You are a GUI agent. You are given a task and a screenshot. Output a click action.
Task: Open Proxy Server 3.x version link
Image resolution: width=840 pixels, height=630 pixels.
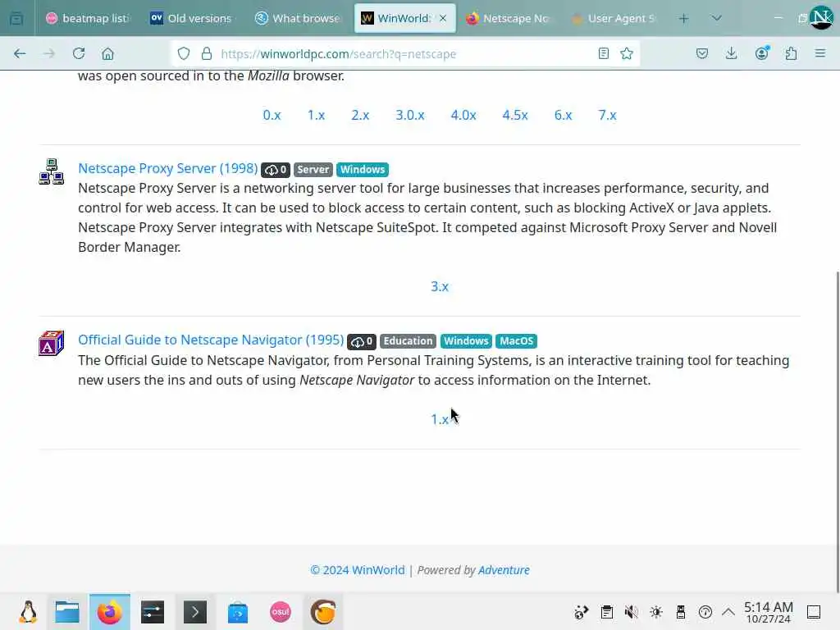(440, 286)
